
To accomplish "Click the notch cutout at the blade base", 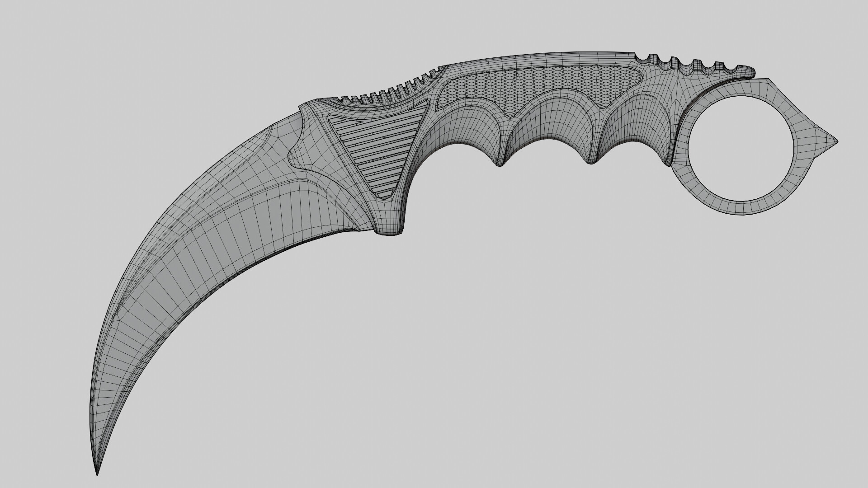I will pyautogui.click(x=299, y=155).
